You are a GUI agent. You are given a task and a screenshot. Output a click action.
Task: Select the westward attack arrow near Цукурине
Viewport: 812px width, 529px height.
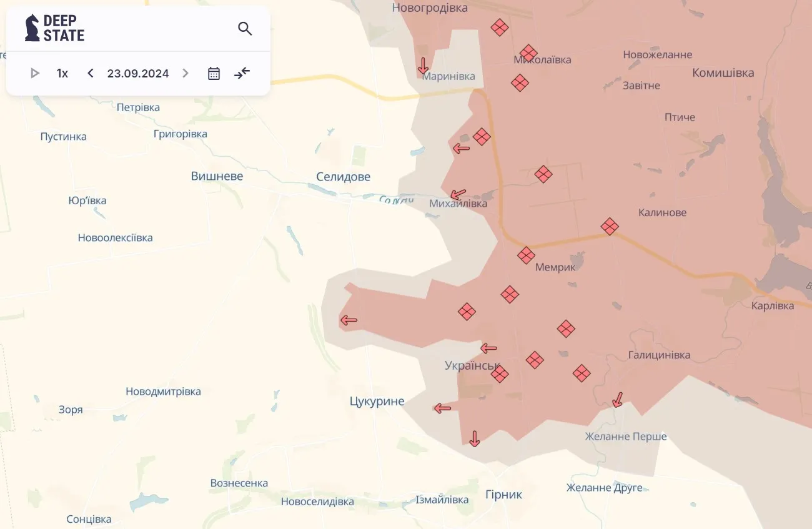click(x=442, y=408)
